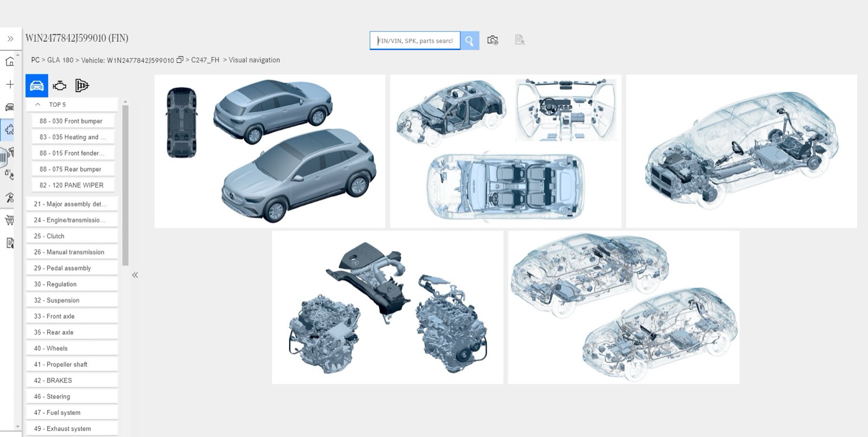This screenshot has width=868, height=437.
Task: Select 25 - Clutch group
Action: pyautogui.click(x=72, y=236)
